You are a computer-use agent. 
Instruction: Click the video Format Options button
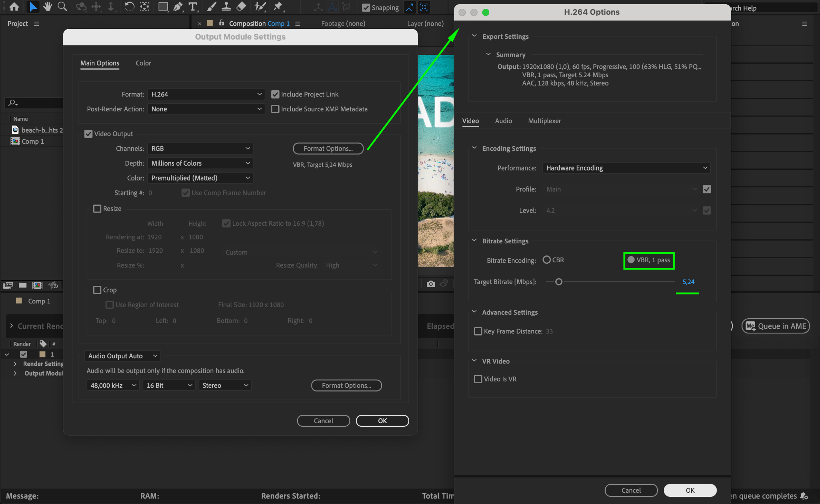(328, 149)
